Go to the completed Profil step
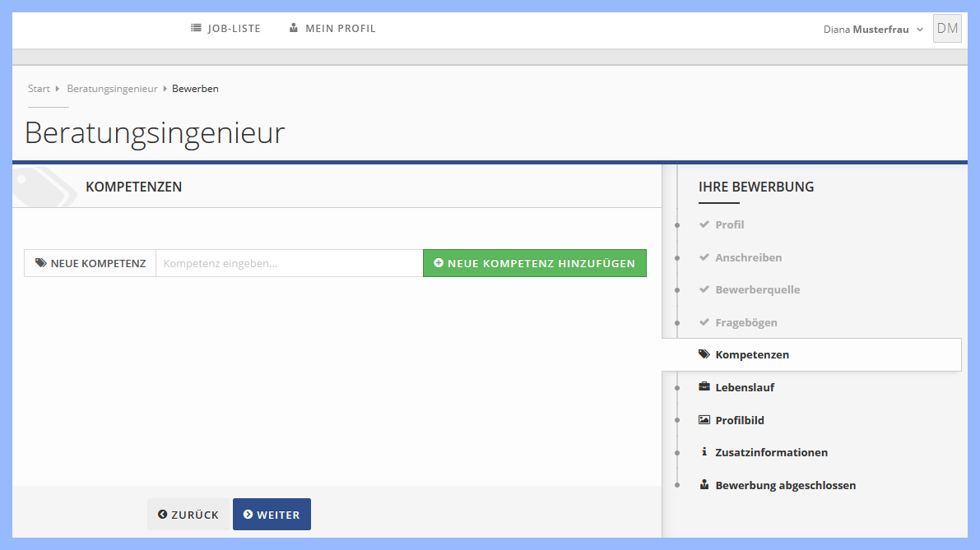 coord(729,224)
